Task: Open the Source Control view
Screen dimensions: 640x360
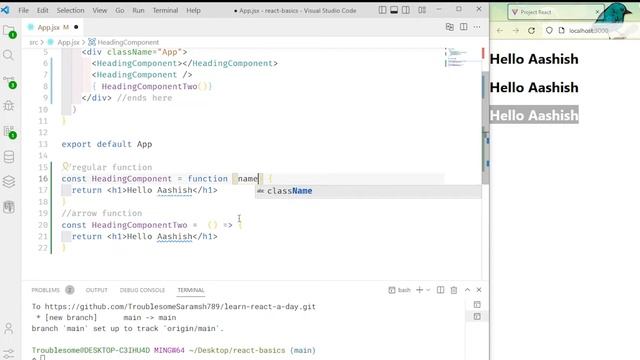Action: click(x=9, y=82)
